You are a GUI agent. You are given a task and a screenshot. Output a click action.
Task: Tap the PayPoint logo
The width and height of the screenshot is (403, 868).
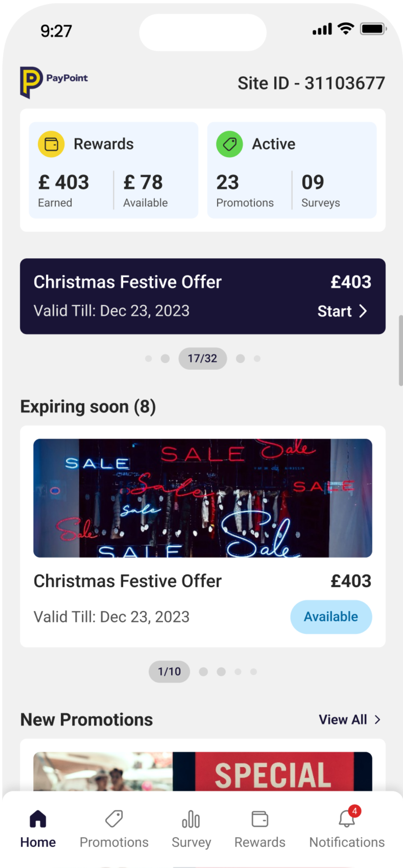[54, 82]
